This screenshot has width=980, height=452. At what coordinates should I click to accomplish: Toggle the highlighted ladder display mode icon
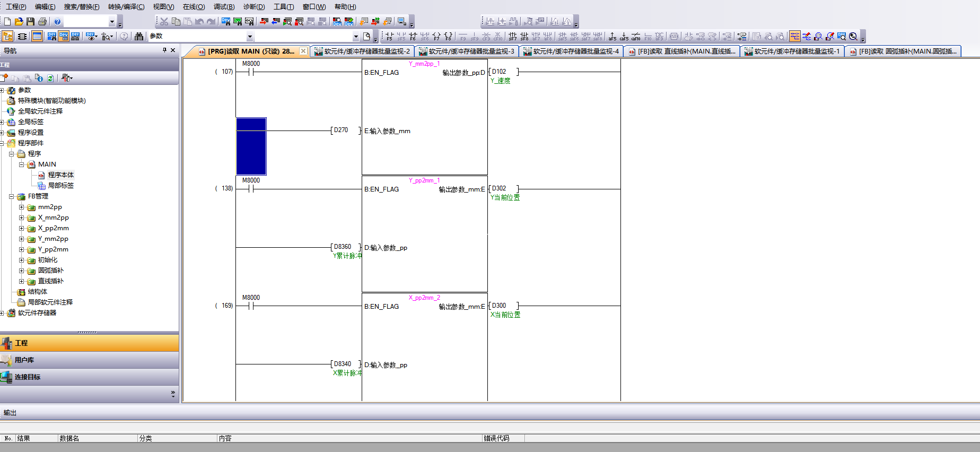tap(795, 36)
